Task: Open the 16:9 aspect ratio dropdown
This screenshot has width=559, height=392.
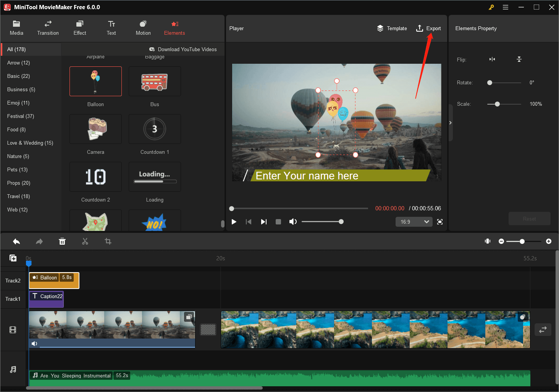Action: point(414,222)
